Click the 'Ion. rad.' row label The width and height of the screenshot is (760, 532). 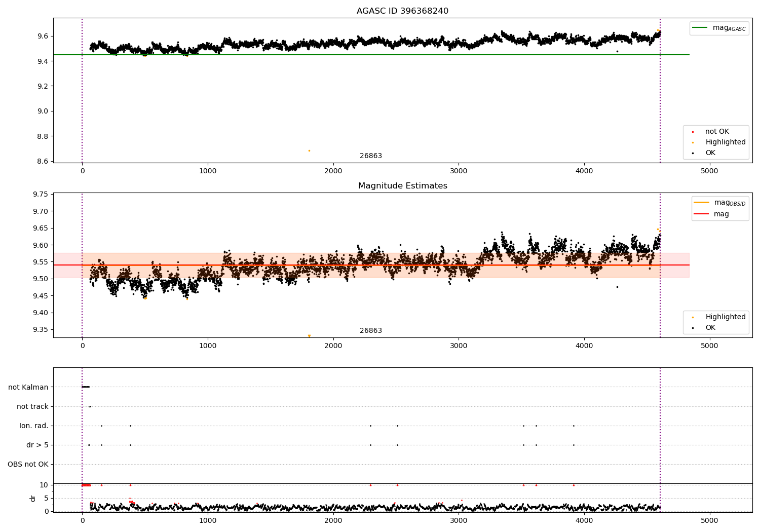(34, 426)
